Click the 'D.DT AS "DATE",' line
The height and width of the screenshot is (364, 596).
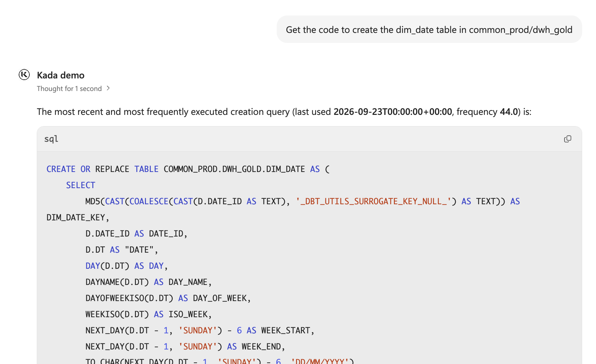pyautogui.click(x=122, y=250)
